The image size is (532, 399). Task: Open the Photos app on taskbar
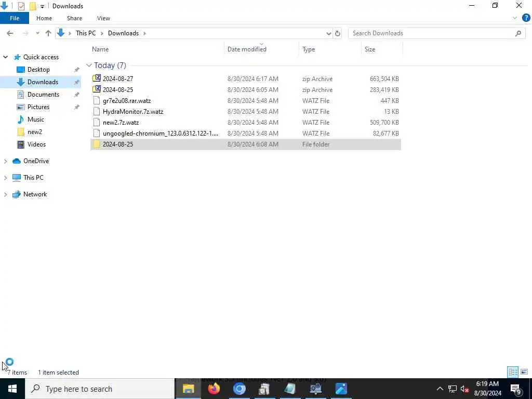pyautogui.click(x=341, y=389)
